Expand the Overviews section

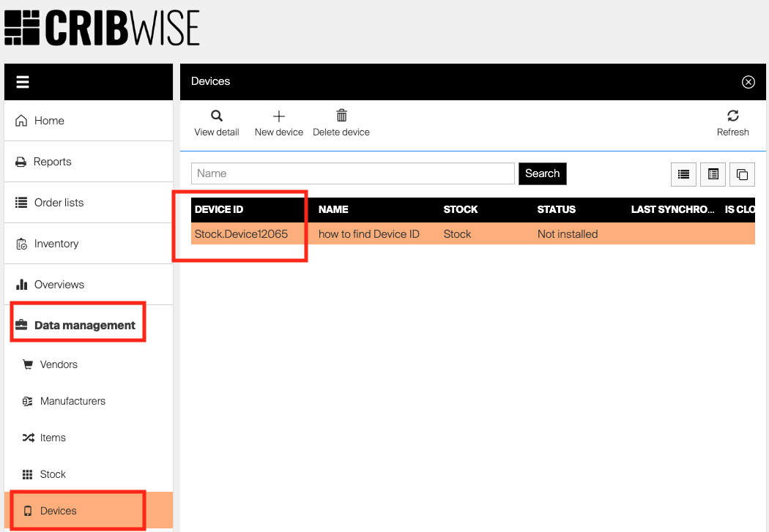59,285
